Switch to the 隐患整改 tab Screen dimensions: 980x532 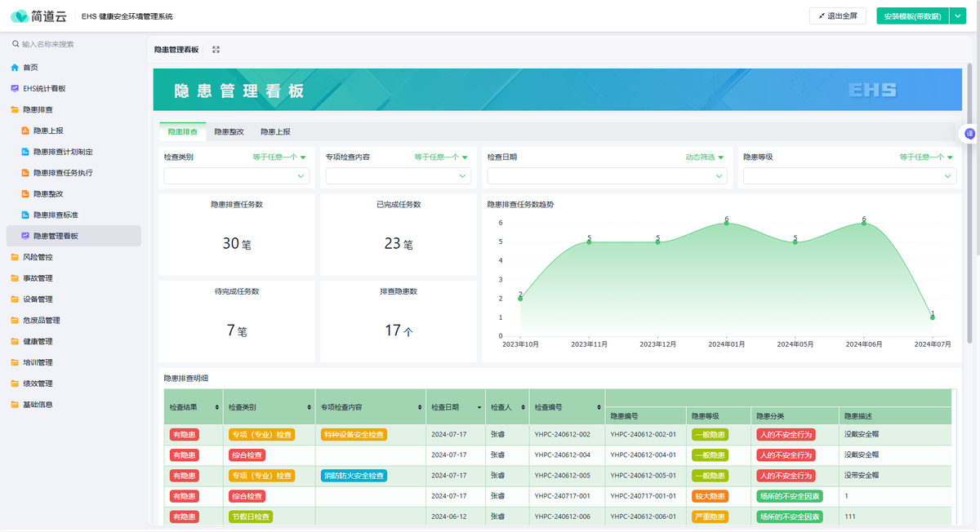pyautogui.click(x=229, y=131)
